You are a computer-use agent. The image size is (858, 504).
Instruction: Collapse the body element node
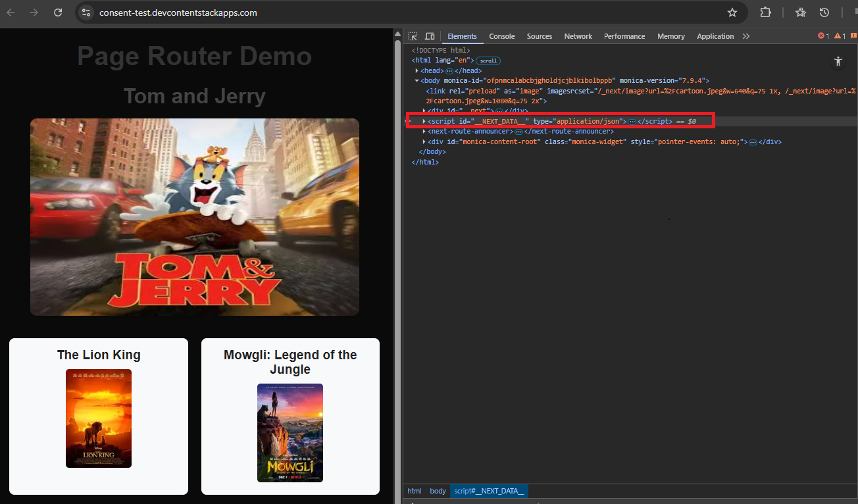click(417, 81)
